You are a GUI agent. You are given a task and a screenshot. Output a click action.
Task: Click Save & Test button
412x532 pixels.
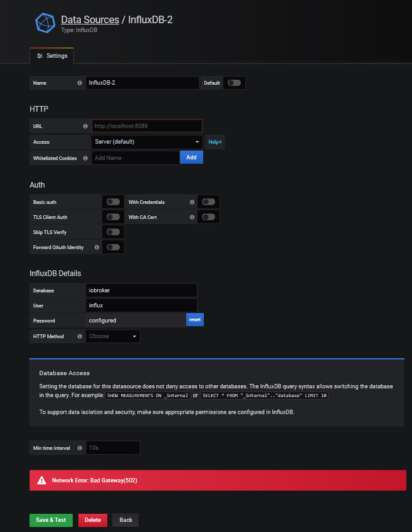[51, 520]
